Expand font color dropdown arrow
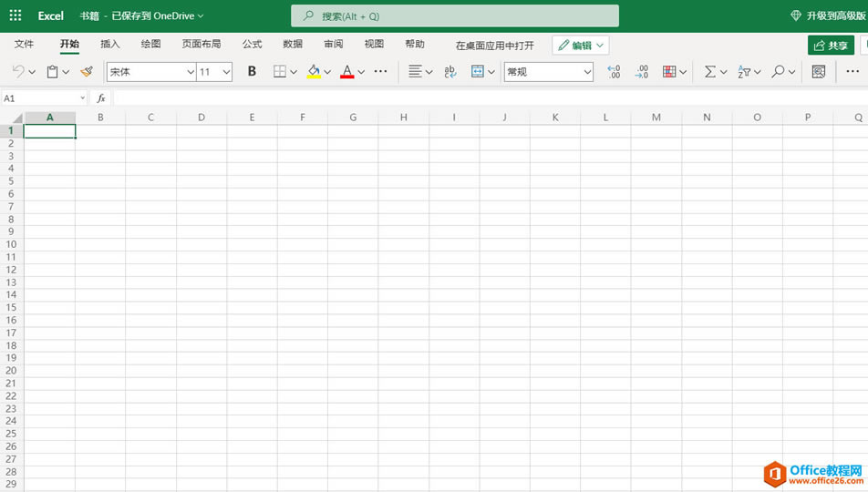The image size is (868, 492). pyautogui.click(x=361, y=72)
